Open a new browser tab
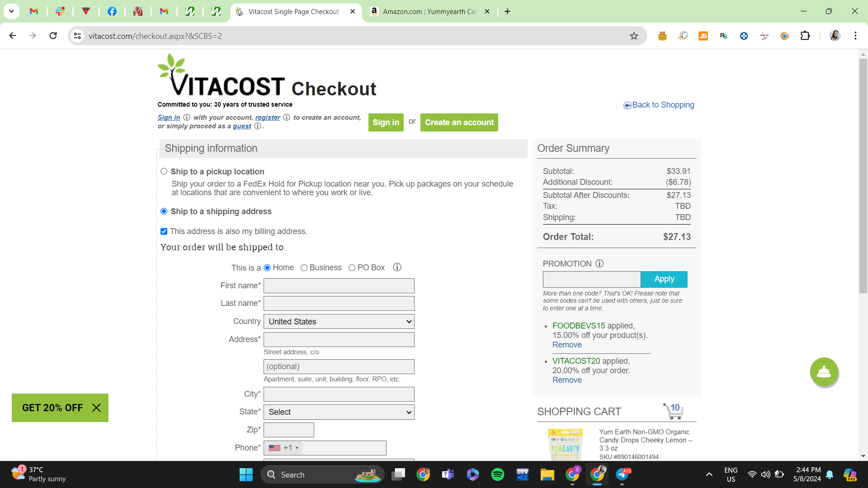 pyautogui.click(x=508, y=11)
